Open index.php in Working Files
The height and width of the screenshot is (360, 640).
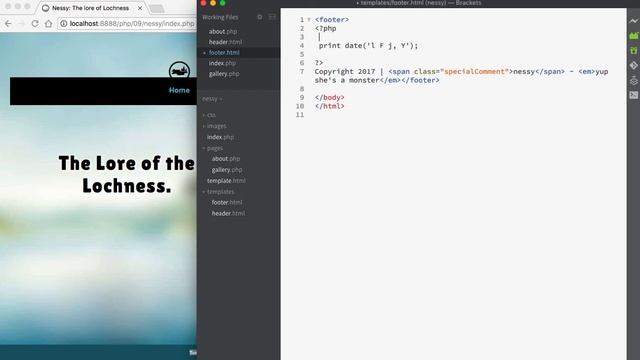222,63
